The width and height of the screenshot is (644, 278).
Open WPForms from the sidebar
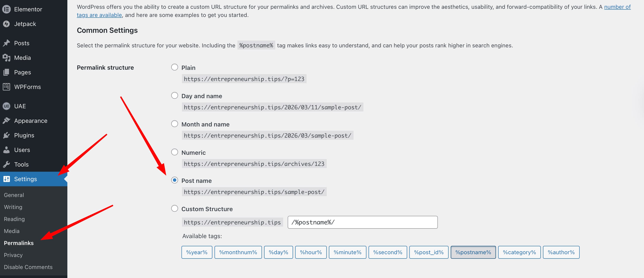tap(27, 87)
